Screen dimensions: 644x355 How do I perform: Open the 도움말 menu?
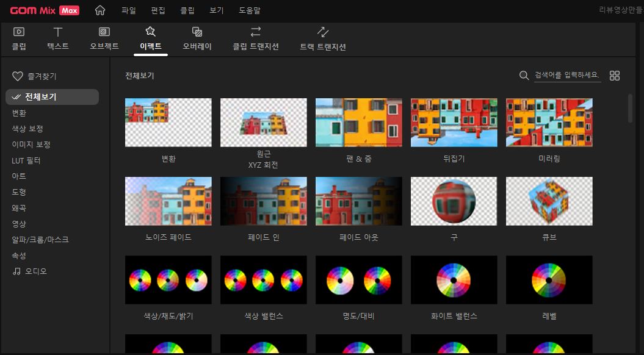(x=250, y=10)
